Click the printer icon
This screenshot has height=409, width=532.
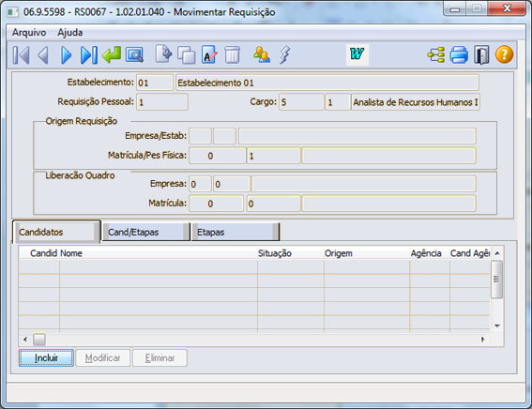(x=459, y=55)
